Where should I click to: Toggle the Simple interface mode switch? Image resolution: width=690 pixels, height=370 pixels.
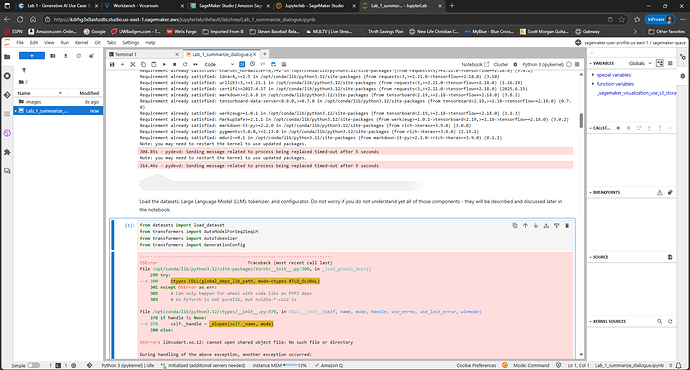coord(33,366)
